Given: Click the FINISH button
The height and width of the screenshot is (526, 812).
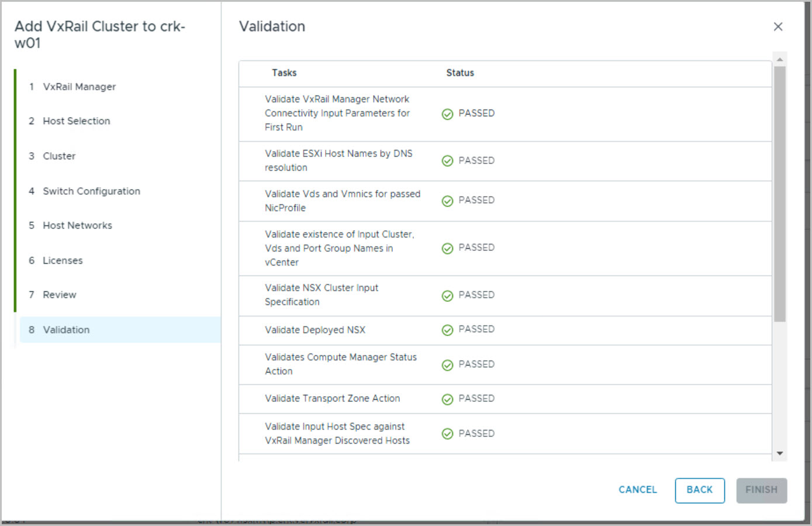Looking at the screenshot, I should click(761, 490).
